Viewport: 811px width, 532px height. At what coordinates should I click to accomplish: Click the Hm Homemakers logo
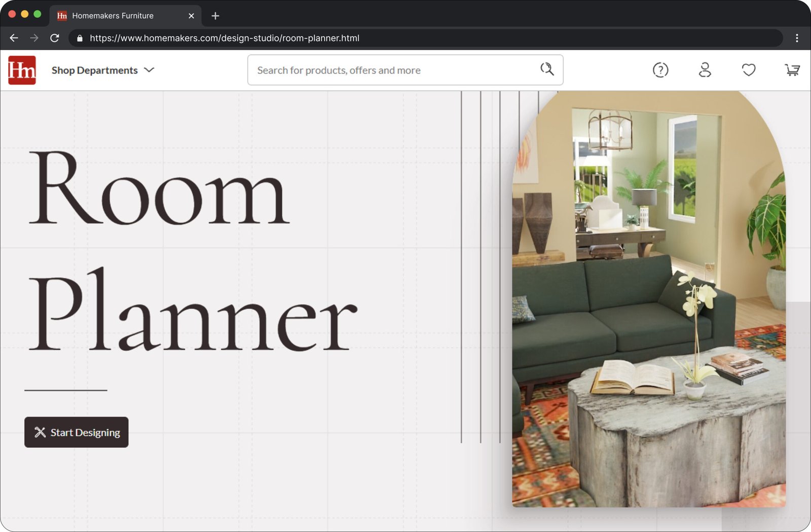22,70
